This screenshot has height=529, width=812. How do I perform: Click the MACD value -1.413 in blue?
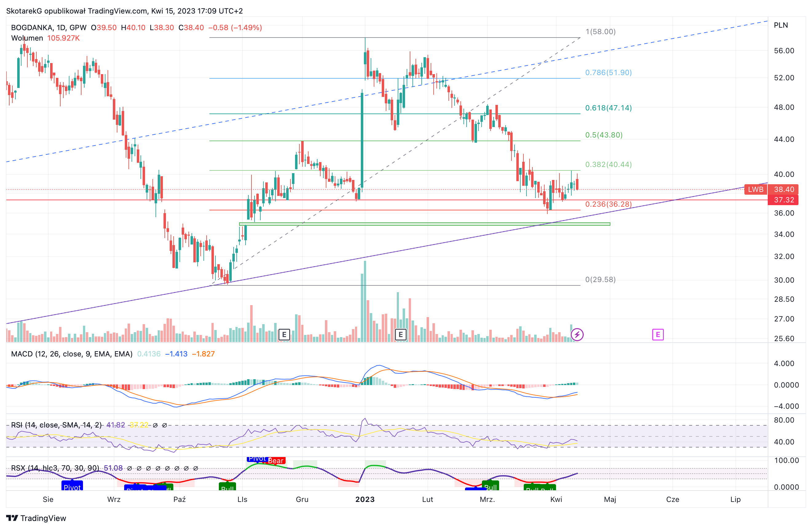pos(176,354)
